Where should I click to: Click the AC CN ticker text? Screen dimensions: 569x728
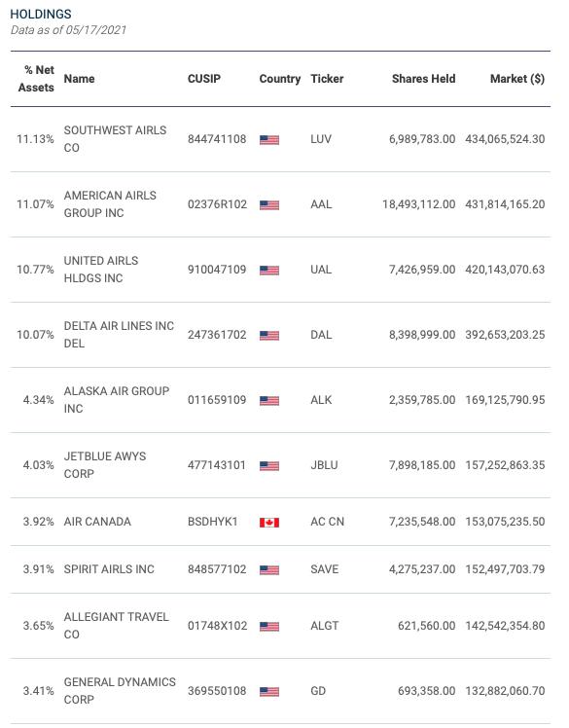327,522
